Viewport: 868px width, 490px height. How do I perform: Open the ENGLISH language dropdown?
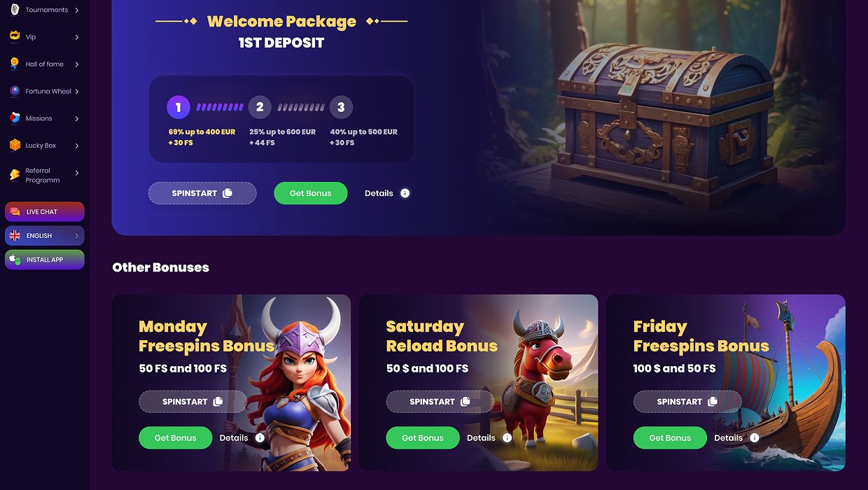[x=45, y=236]
